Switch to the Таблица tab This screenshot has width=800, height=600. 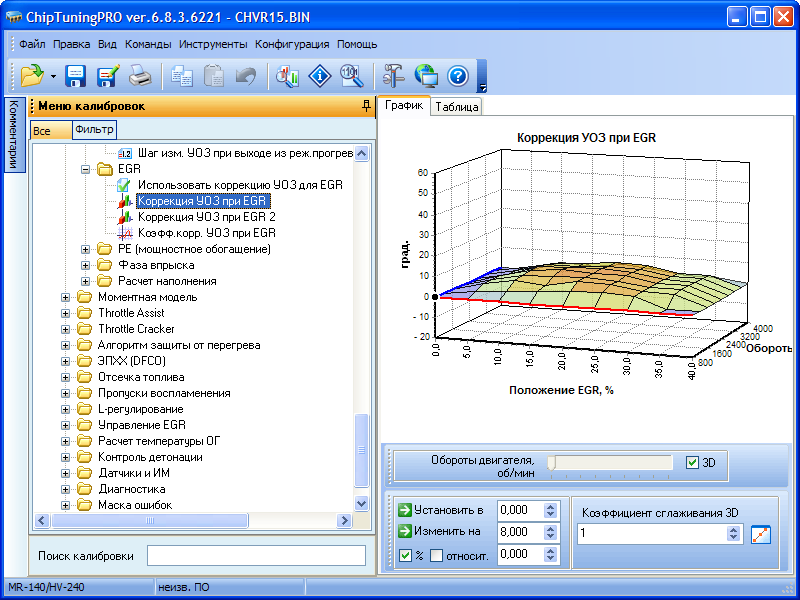click(x=457, y=107)
